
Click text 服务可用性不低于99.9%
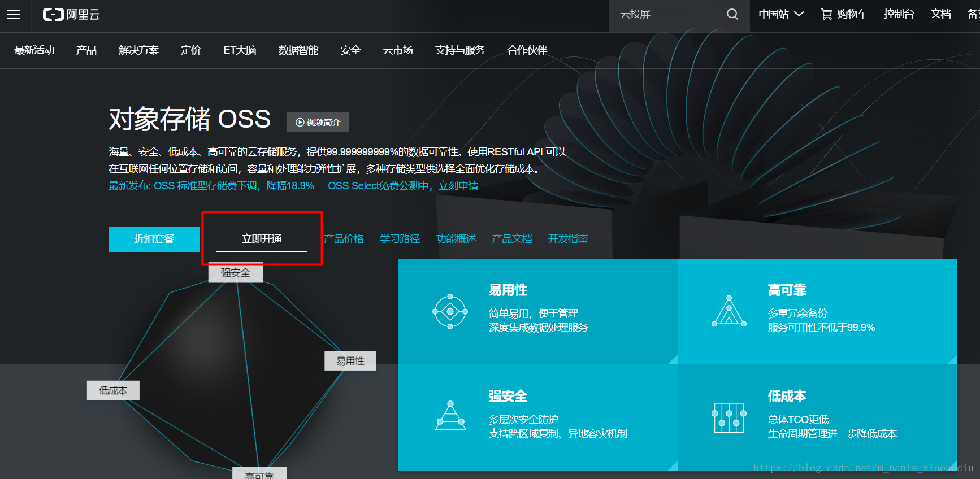click(821, 328)
